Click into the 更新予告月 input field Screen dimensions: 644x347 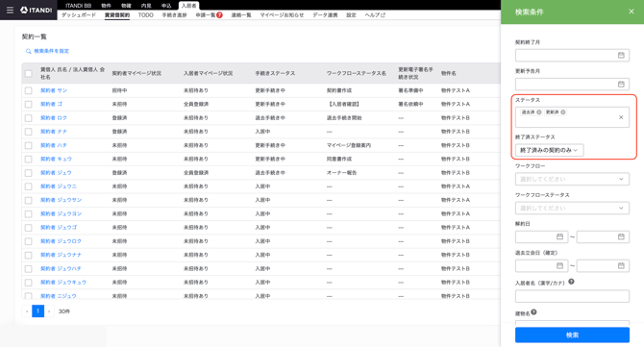(572, 85)
